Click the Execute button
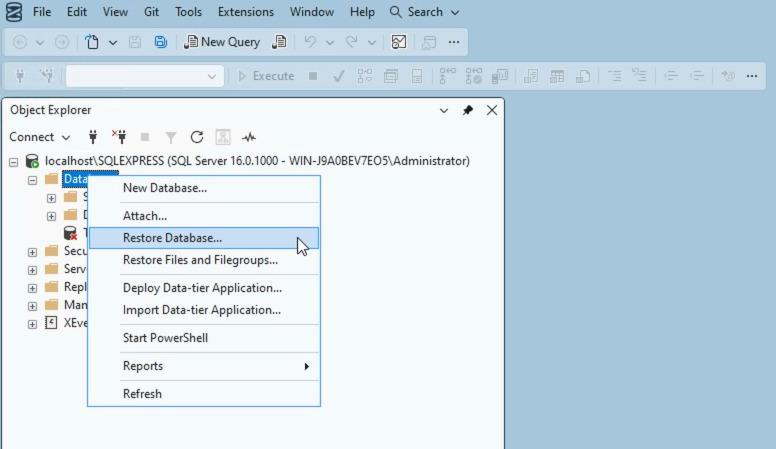This screenshot has width=776, height=449. [266, 76]
